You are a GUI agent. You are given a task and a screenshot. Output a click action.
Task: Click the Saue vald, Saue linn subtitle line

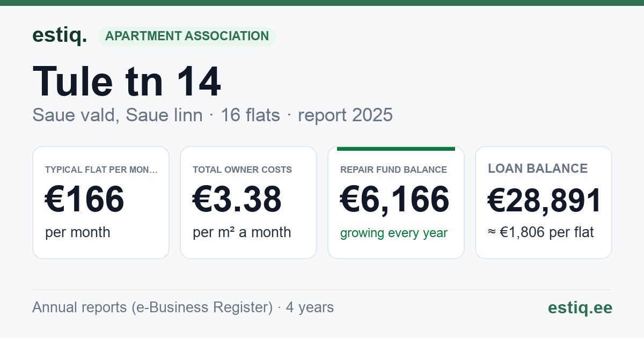tap(213, 115)
